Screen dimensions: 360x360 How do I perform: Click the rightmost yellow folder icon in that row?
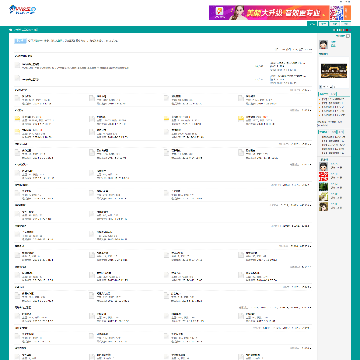pos(241,119)
